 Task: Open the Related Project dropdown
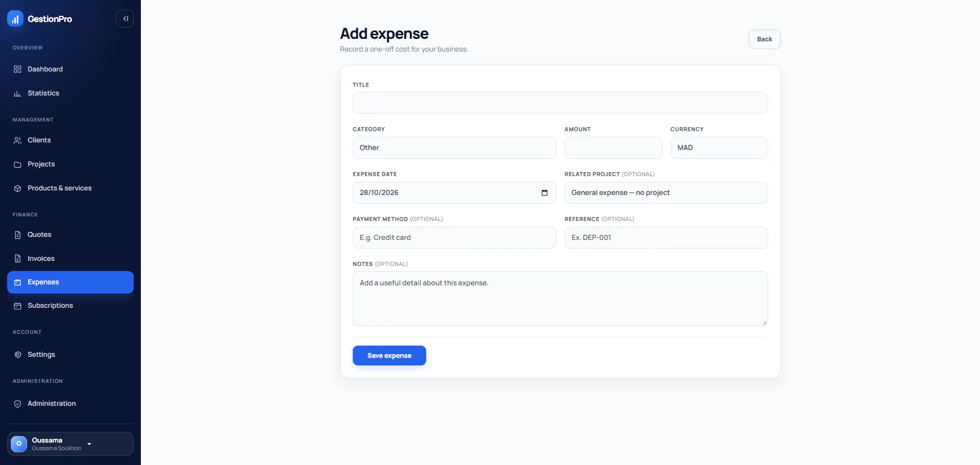coord(666,193)
